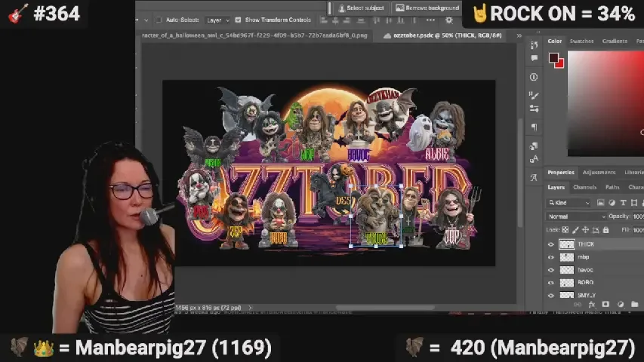Click the Select subject button

point(362,8)
